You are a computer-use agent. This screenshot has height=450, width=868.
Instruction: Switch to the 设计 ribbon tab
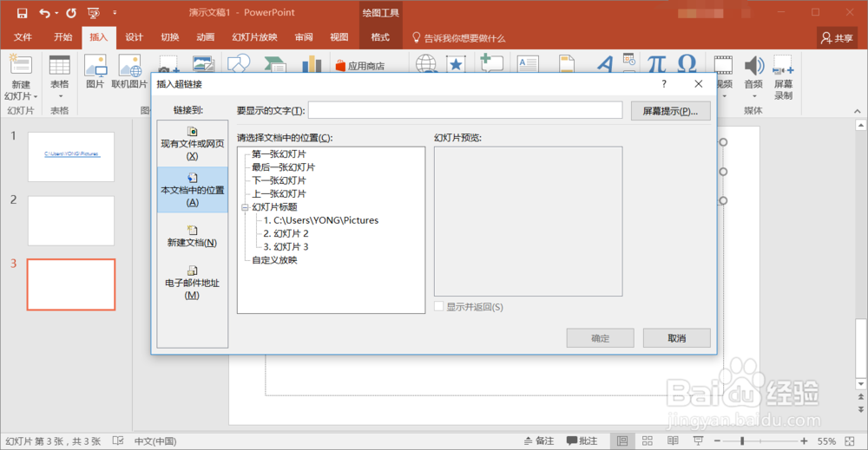[134, 37]
